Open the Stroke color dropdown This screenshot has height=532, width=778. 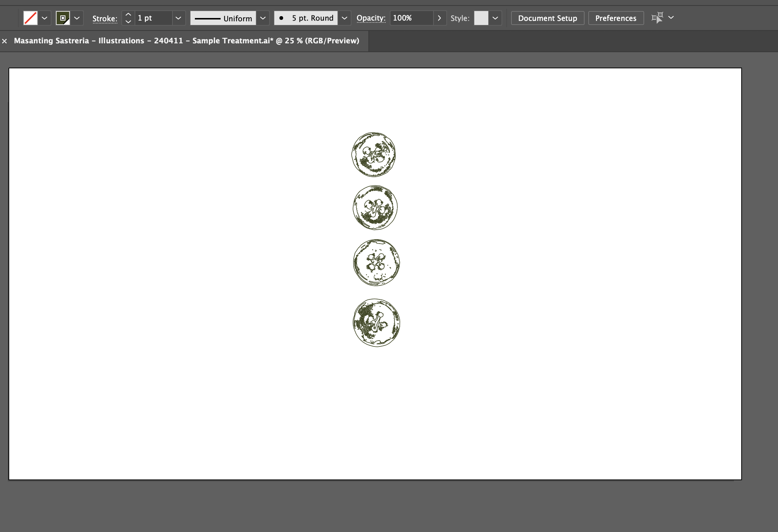pos(77,18)
